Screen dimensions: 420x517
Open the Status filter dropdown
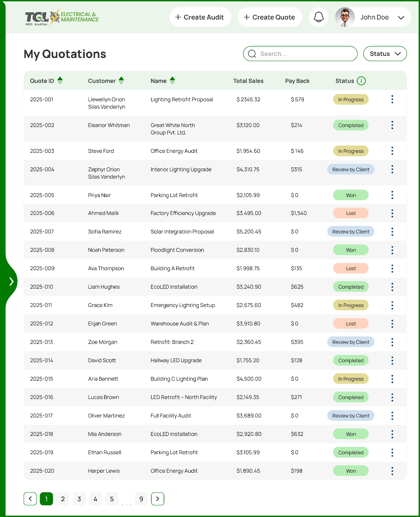click(x=385, y=54)
